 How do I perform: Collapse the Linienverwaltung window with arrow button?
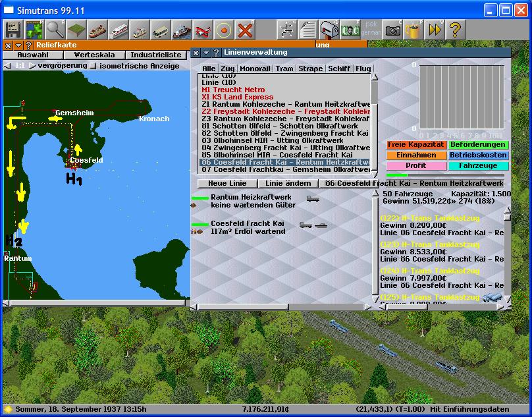coord(205,53)
